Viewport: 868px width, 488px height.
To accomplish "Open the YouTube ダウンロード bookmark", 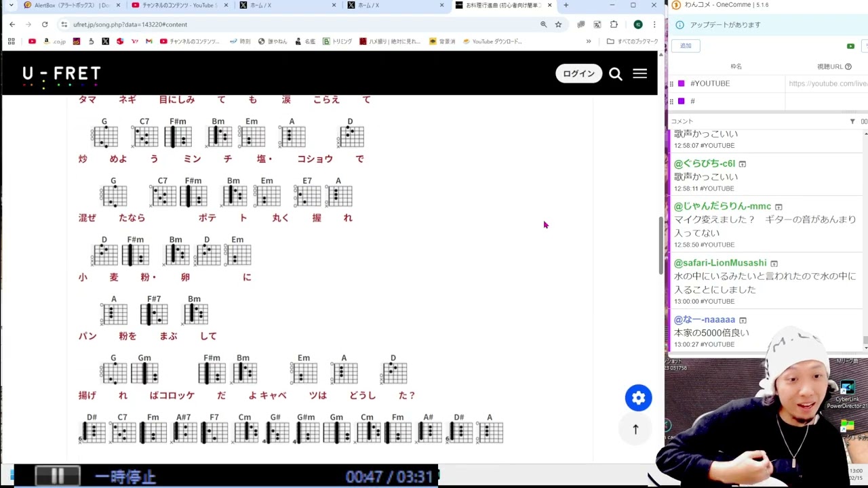I will [x=492, y=41].
